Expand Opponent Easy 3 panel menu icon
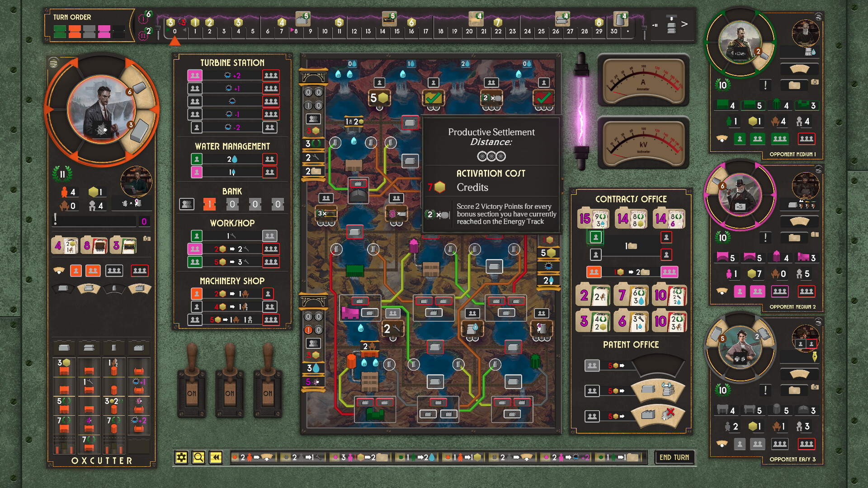Viewport: 868px width, 488px height. click(x=818, y=322)
